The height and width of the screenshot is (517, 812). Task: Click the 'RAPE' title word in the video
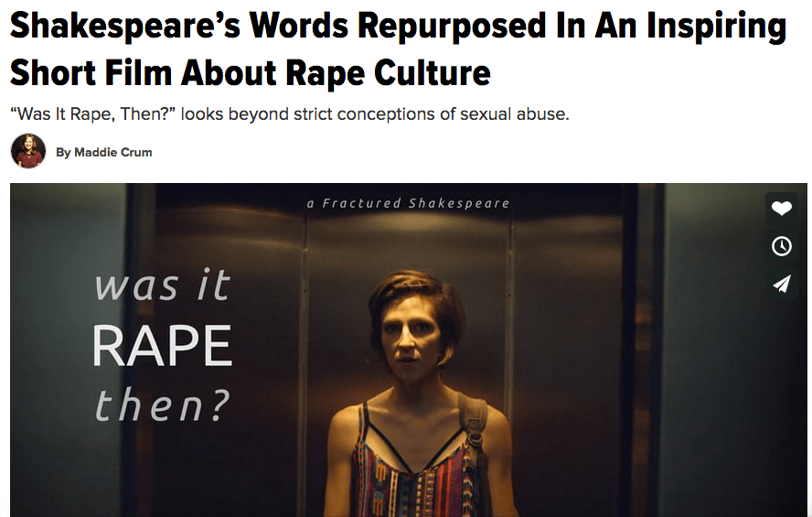pos(162,346)
